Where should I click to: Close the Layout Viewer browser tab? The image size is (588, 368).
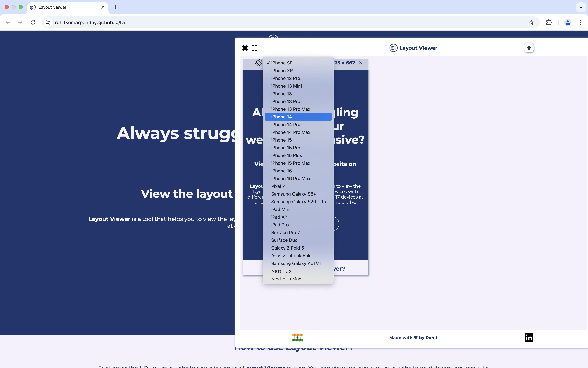pyautogui.click(x=103, y=7)
